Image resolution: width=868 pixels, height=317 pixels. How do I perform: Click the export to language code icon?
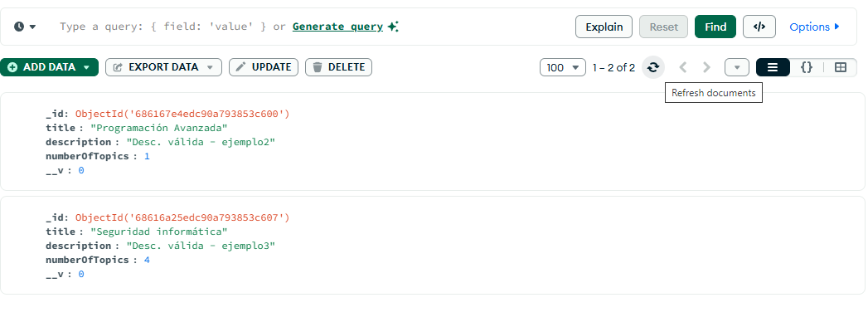tap(759, 27)
